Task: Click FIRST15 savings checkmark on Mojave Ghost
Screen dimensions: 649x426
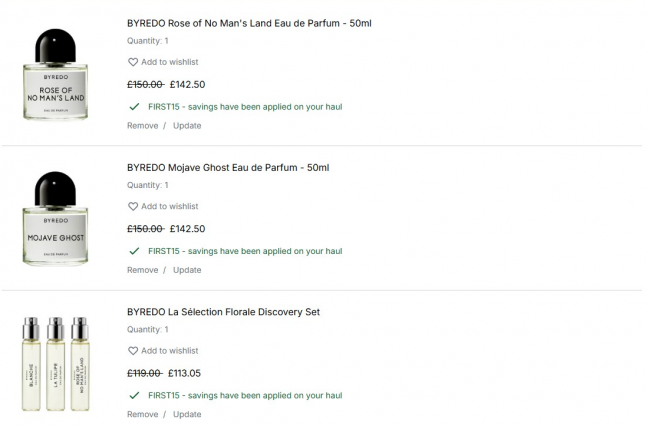Action: (x=134, y=251)
